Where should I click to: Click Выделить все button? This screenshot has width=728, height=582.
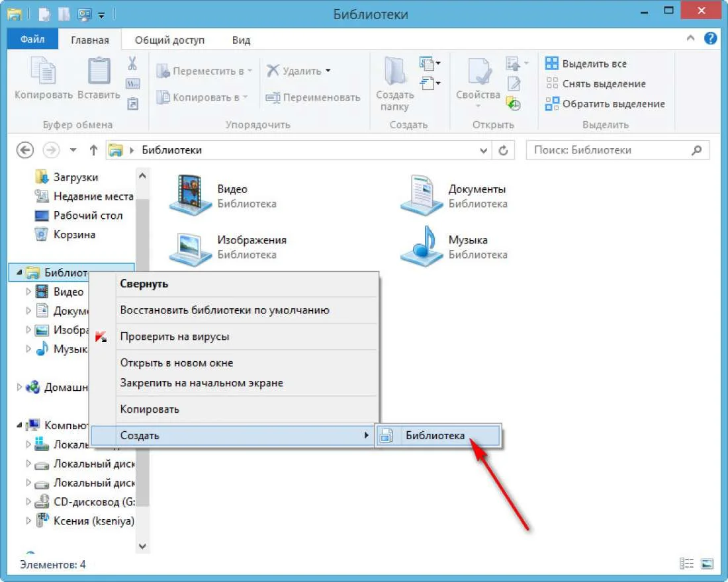pos(586,63)
